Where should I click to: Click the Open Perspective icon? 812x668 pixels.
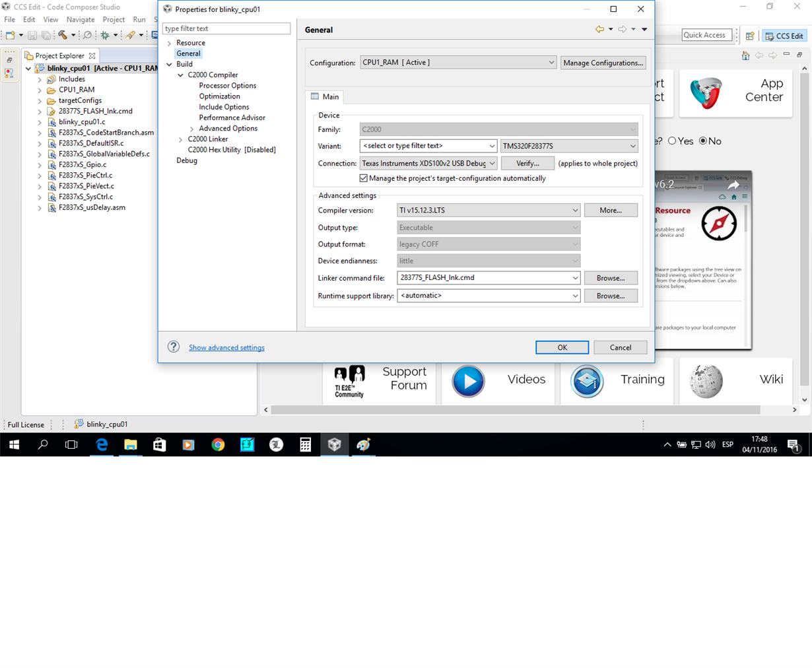tap(750, 36)
